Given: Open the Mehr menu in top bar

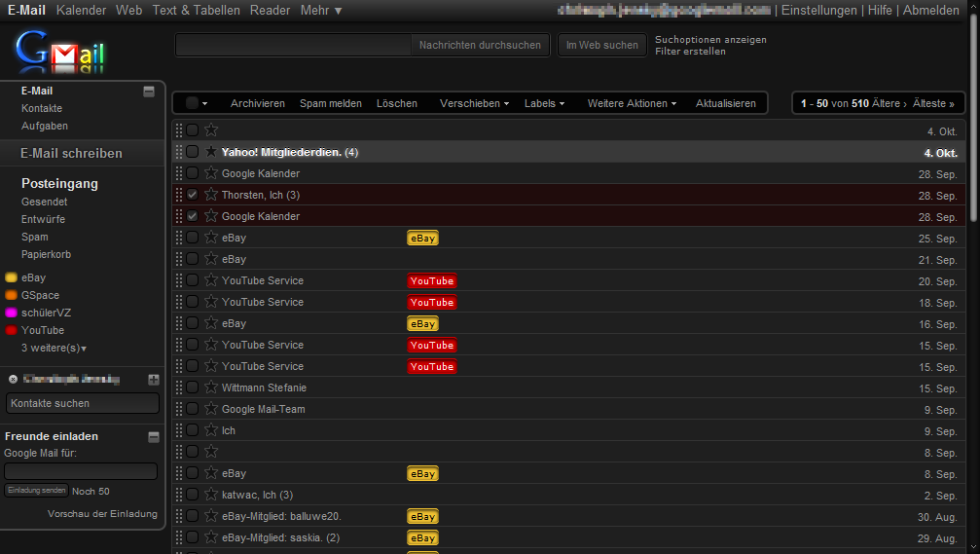Looking at the screenshot, I should pyautogui.click(x=321, y=10).
